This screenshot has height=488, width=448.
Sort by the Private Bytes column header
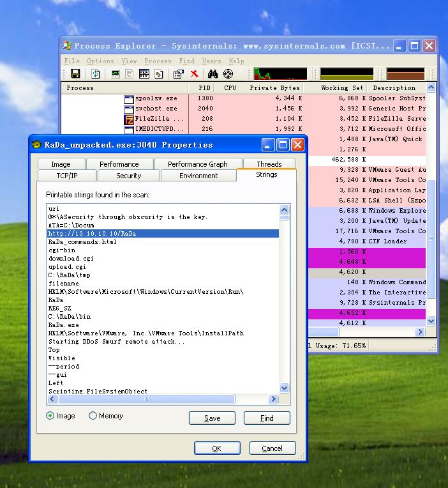(x=271, y=88)
